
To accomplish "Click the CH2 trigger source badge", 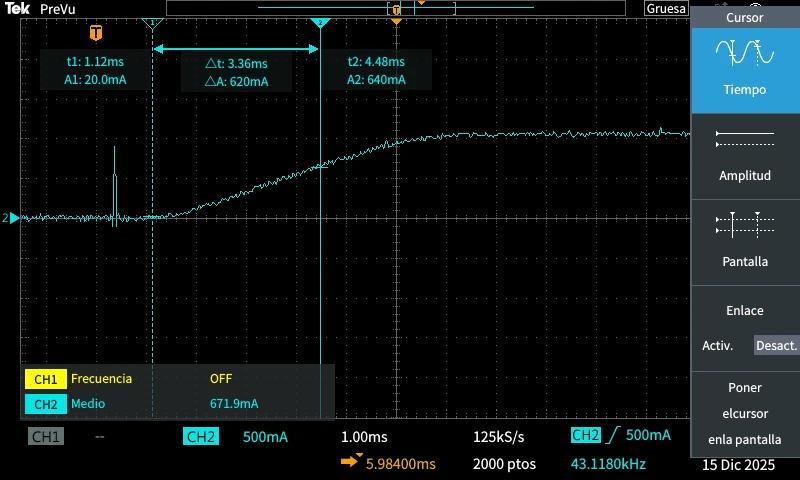I will (x=585, y=435).
